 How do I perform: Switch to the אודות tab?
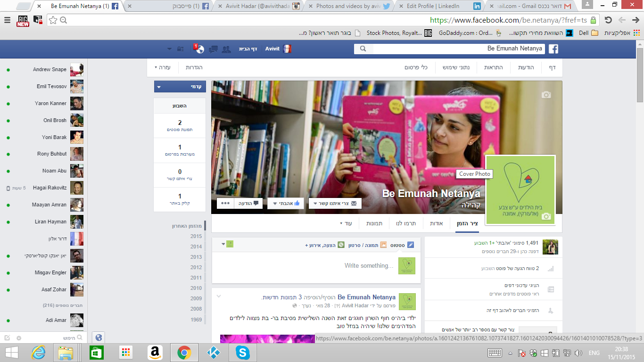click(436, 223)
